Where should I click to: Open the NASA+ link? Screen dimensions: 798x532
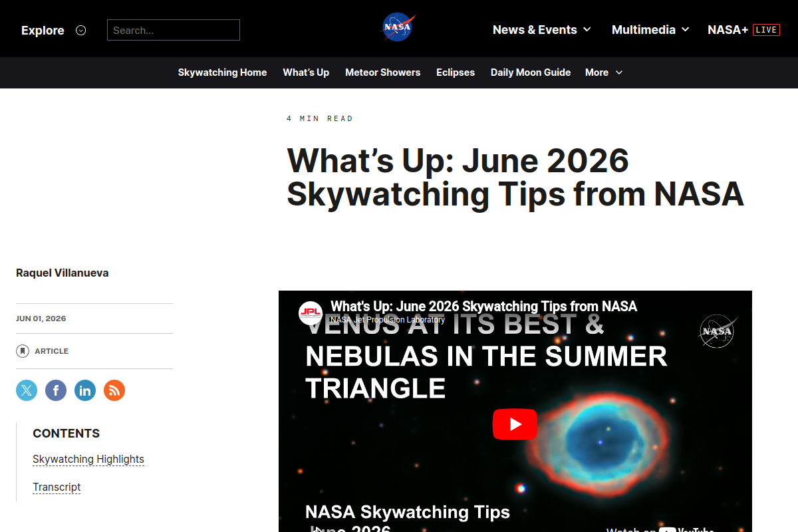(x=728, y=30)
